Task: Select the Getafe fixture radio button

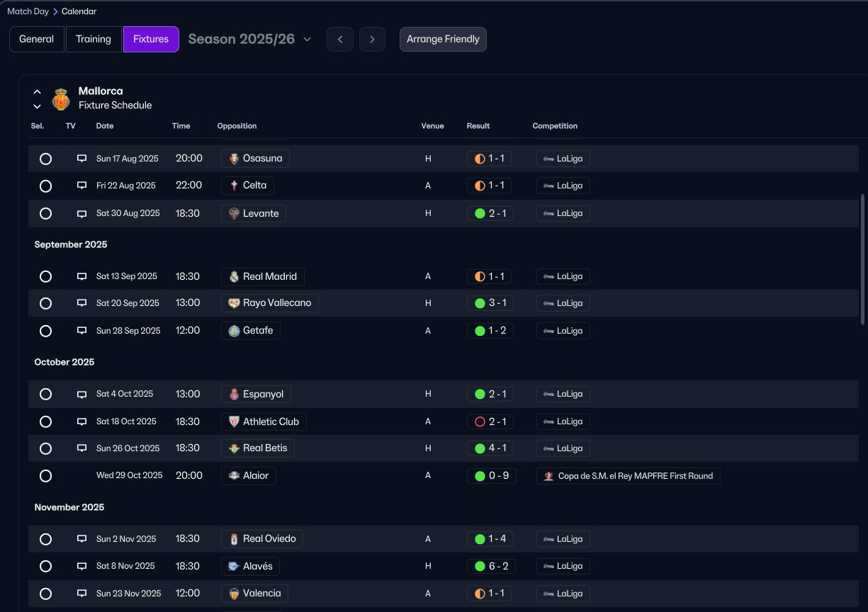Action: pyautogui.click(x=45, y=331)
